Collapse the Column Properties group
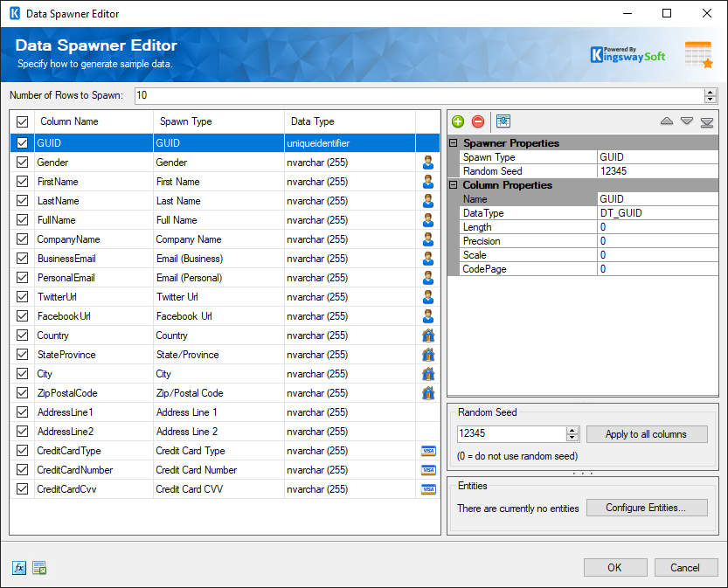Image resolution: width=728 pixels, height=588 pixels. (452, 184)
